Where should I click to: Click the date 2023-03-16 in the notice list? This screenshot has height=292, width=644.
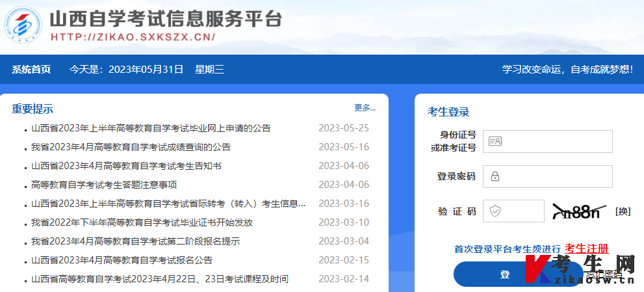click(344, 204)
